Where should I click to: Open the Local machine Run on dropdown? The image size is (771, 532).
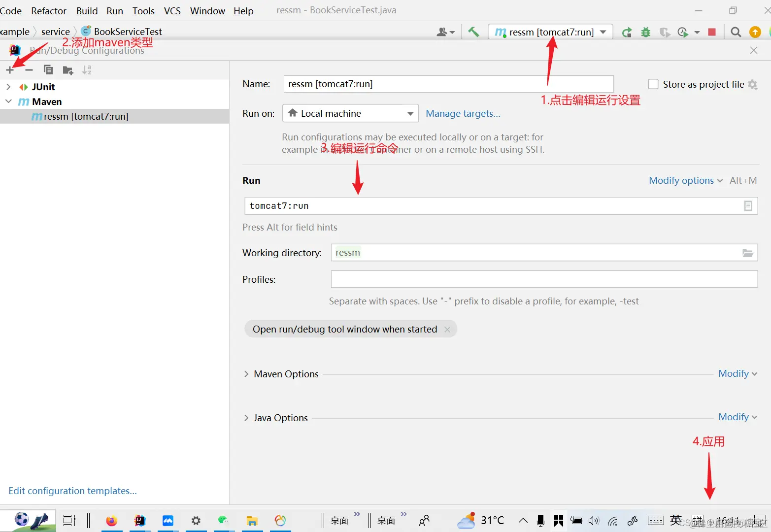click(350, 113)
